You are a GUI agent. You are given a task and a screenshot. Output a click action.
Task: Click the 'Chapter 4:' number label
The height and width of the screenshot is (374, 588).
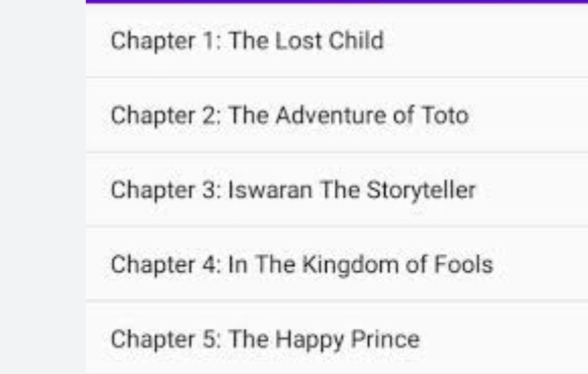pyautogui.click(x=166, y=265)
